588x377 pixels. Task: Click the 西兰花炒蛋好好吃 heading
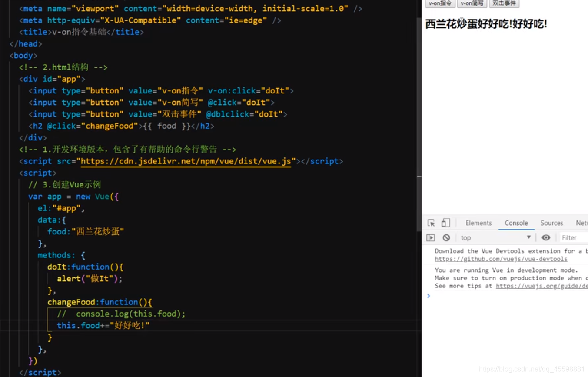[x=486, y=24]
